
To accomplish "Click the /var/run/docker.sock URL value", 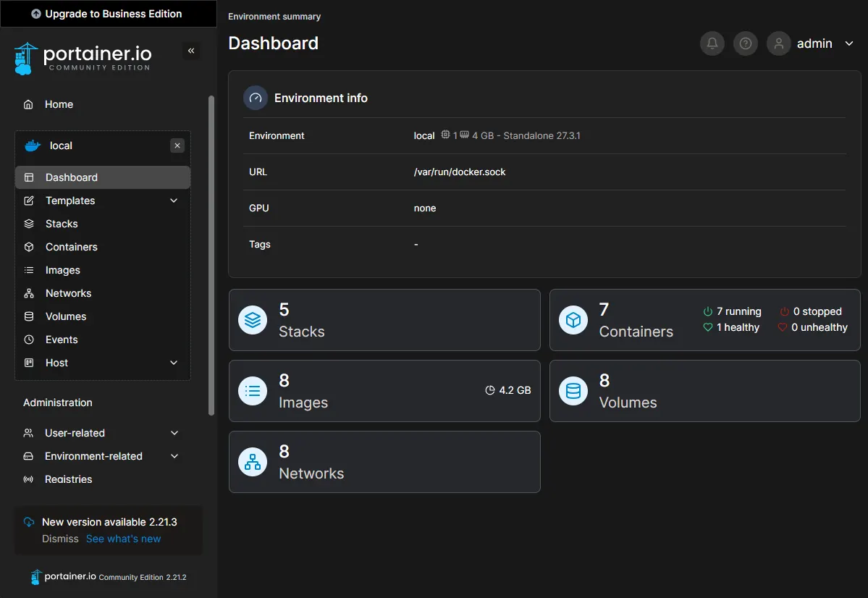I will point(460,172).
